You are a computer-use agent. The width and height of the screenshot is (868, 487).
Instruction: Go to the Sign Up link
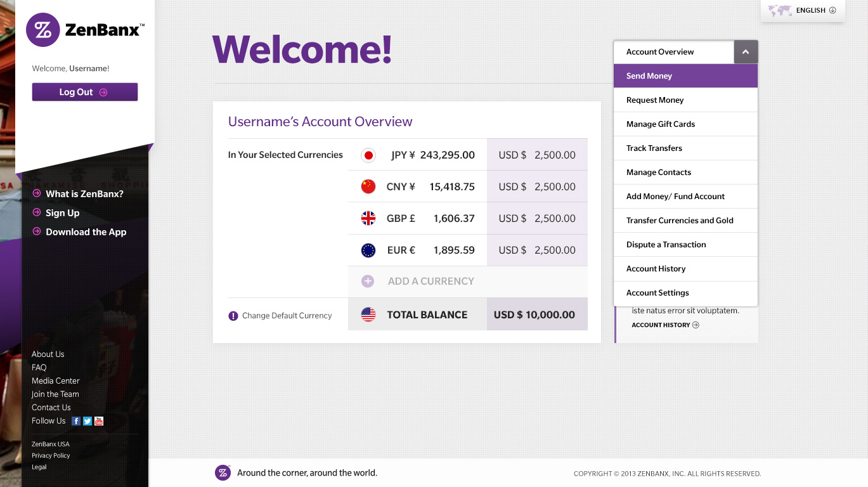(63, 212)
